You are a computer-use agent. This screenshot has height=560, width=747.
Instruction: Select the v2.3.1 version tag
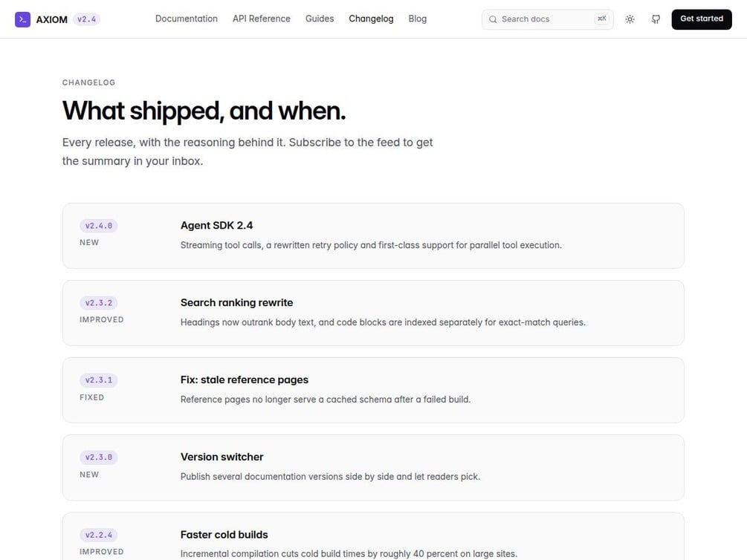click(99, 380)
